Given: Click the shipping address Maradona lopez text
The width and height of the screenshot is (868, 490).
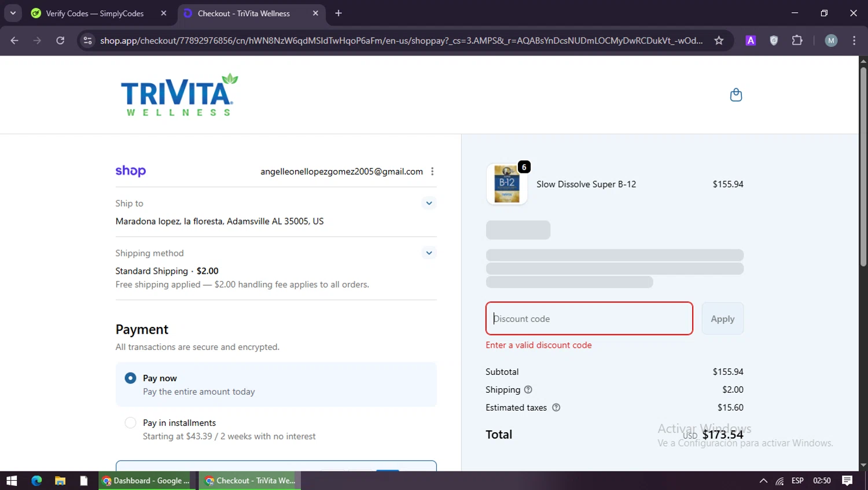Looking at the screenshot, I should click(219, 221).
